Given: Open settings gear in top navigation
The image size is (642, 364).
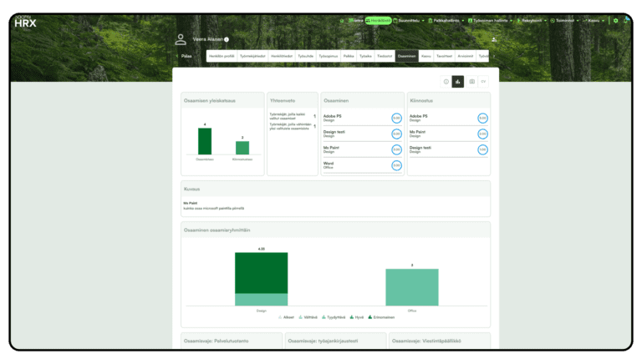Looking at the screenshot, I should pyautogui.click(x=616, y=20).
